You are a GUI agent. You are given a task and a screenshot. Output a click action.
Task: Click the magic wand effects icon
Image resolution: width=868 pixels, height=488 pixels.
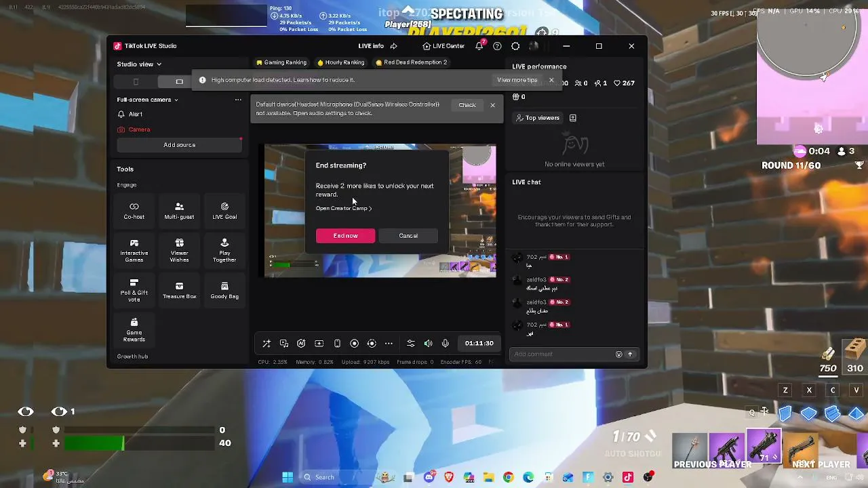(267, 344)
